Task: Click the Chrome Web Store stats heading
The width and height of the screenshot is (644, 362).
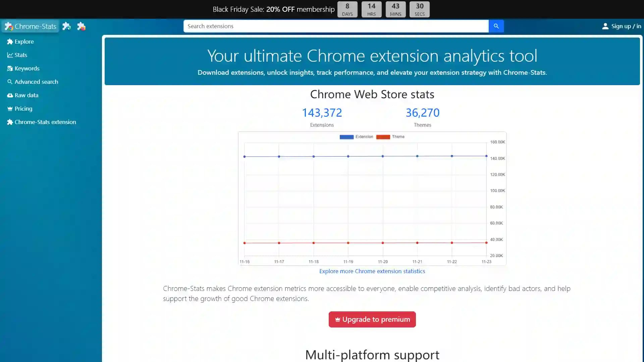Action: pos(372,94)
